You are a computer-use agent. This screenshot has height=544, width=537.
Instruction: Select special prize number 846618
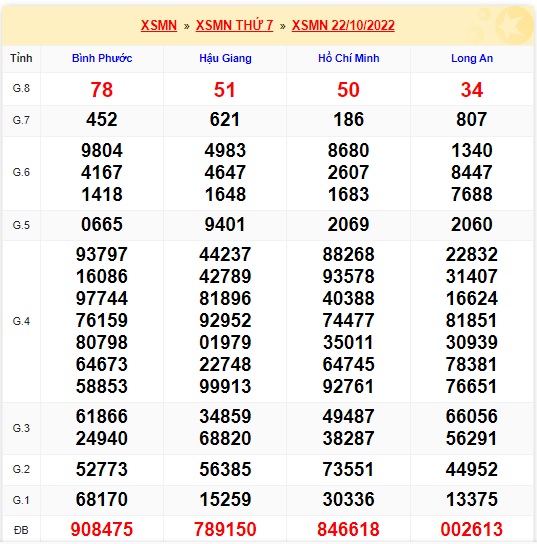[349, 529]
